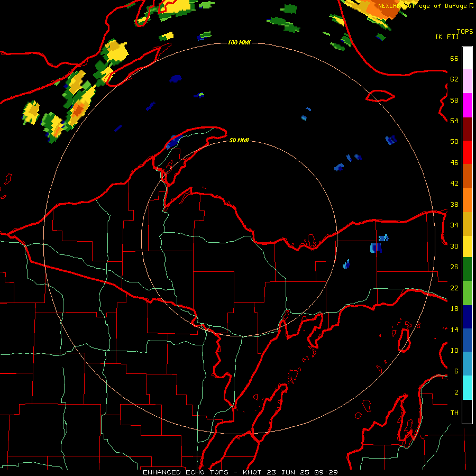Screen dimensions: 476x476
Task: Click the white swatch in the tops legend
Action: click(x=467, y=58)
